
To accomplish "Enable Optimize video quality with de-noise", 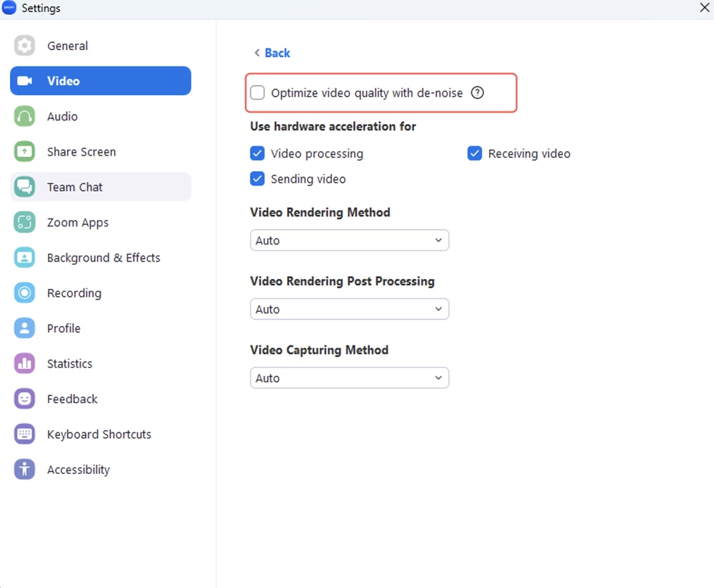I will pyautogui.click(x=257, y=93).
